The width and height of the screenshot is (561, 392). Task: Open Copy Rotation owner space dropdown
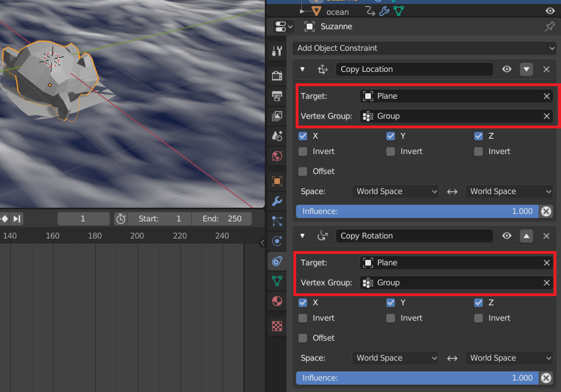coord(509,358)
